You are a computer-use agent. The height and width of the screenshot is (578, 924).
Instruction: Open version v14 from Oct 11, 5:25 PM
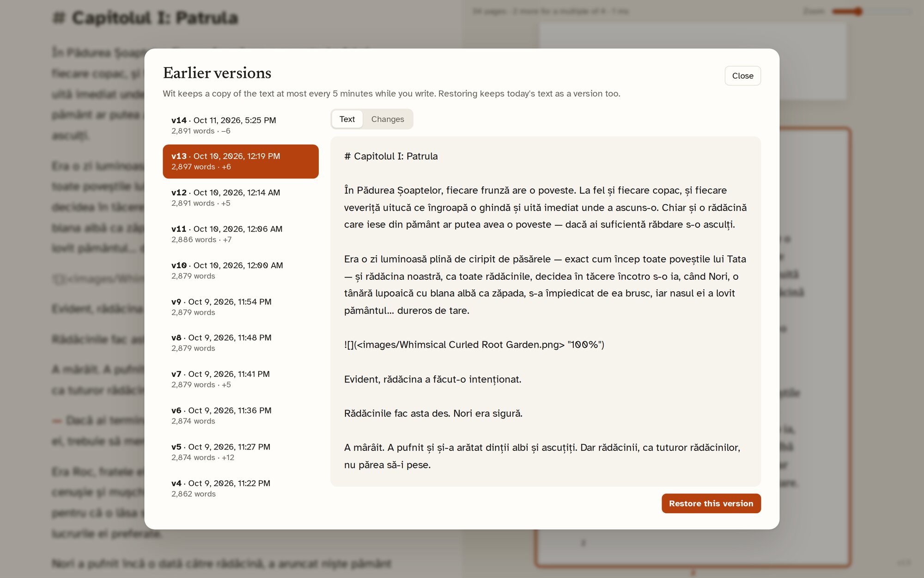click(241, 125)
